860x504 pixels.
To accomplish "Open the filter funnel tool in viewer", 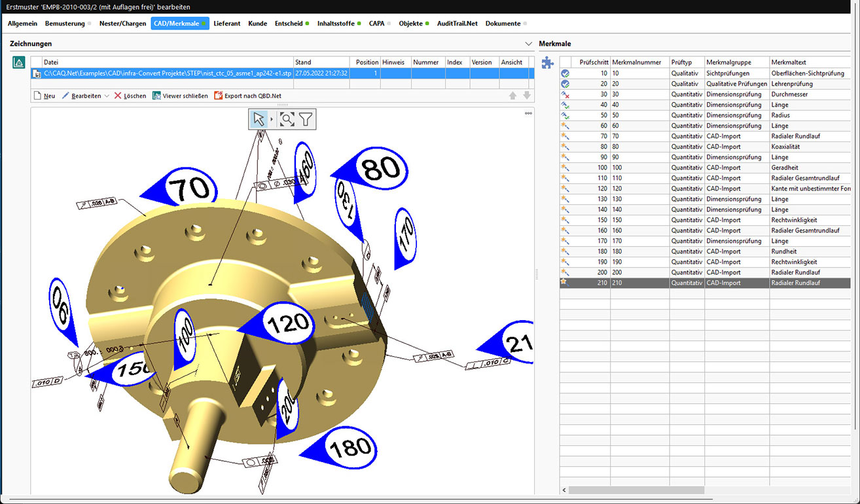I will [306, 118].
